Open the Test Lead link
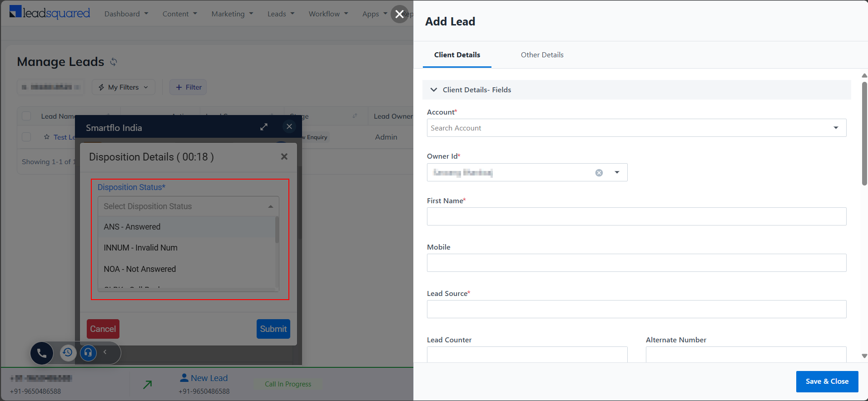The width and height of the screenshot is (868, 401). [64, 137]
